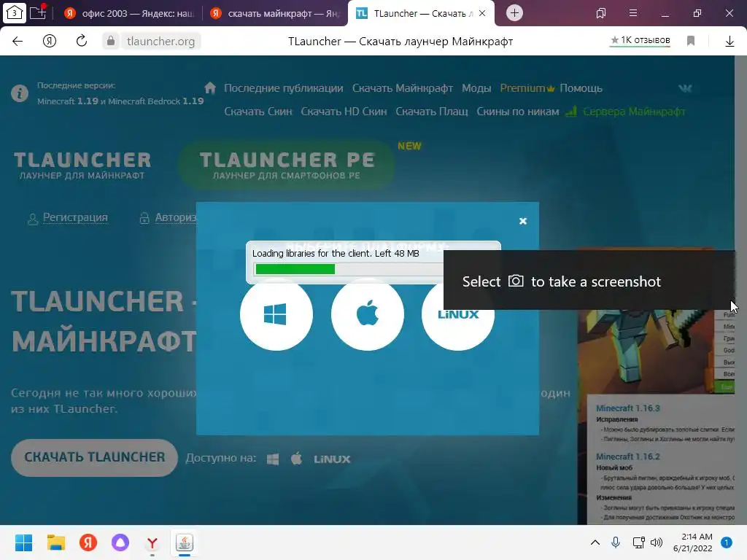Open the notification badge showing 1
Viewport: 747px width, 560px height.
(727, 542)
